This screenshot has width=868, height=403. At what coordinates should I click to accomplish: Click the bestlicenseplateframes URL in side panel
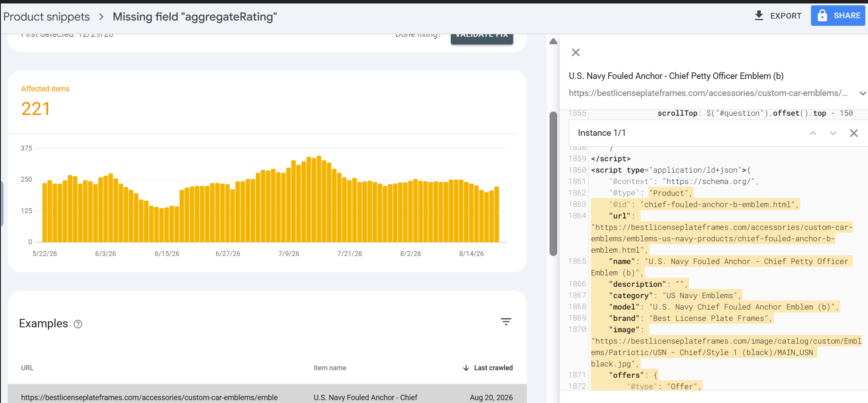point(708,93)
